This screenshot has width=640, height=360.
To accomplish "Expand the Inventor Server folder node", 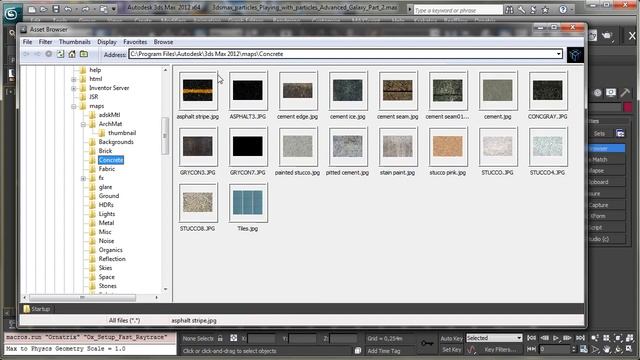I will click(x=74, y=88).
